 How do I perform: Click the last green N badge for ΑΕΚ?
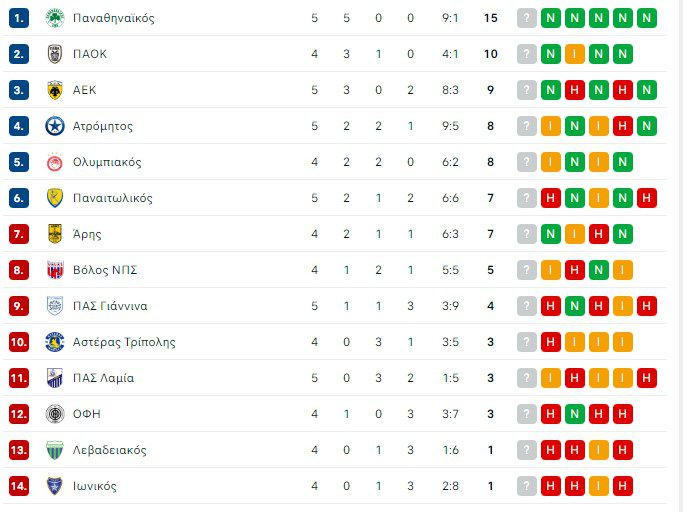(x=647, y=90)
